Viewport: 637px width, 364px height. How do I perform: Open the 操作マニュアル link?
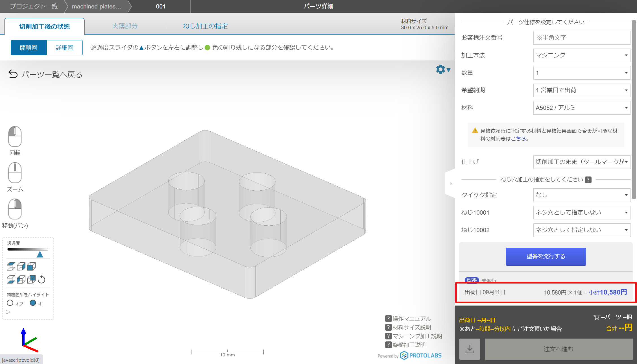pyautogui.click(x=412, y=319)
